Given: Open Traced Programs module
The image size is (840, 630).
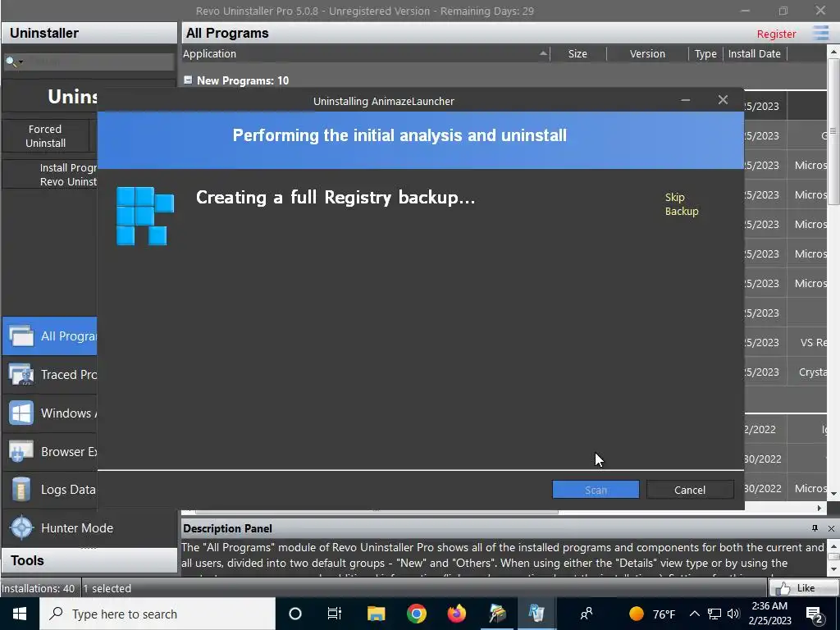Looking at the screenshot, I should point(50,374).
